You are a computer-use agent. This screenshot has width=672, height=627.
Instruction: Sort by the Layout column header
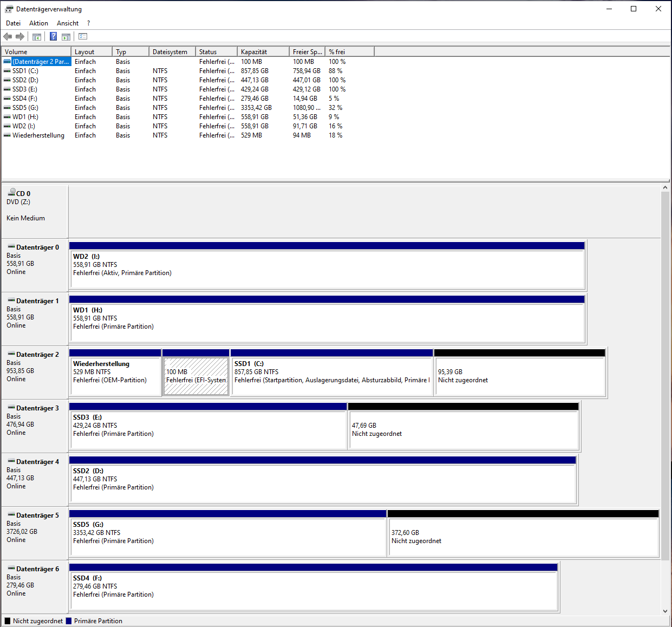click(x=92, y=52)
